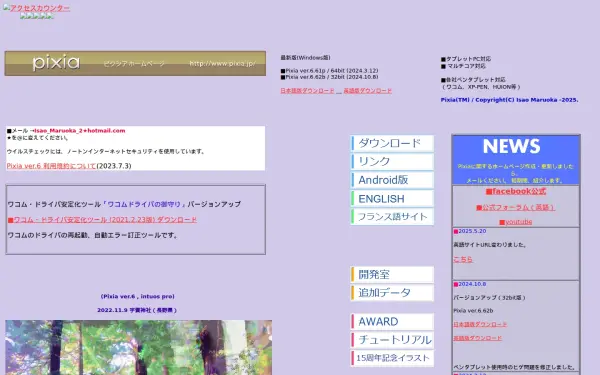This screenshot has width=600, height=375.
Task: Click the Pixia(TM) Copyright Isao Maruoka text
Action: (x=509, y=100)
